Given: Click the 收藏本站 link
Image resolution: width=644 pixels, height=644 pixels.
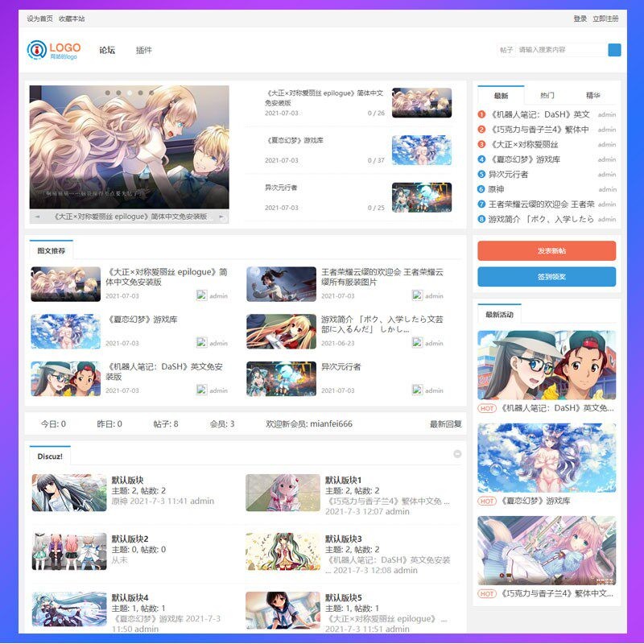Looking at the screenshot, I should 72,19.
